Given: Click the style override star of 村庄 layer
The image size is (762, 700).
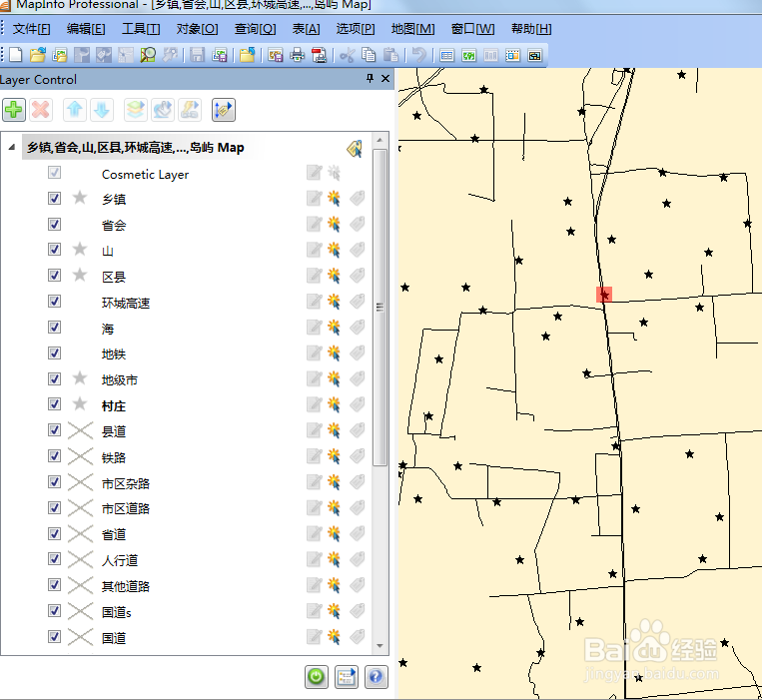Looking at the screenshot, I should [x=80, y=404].
